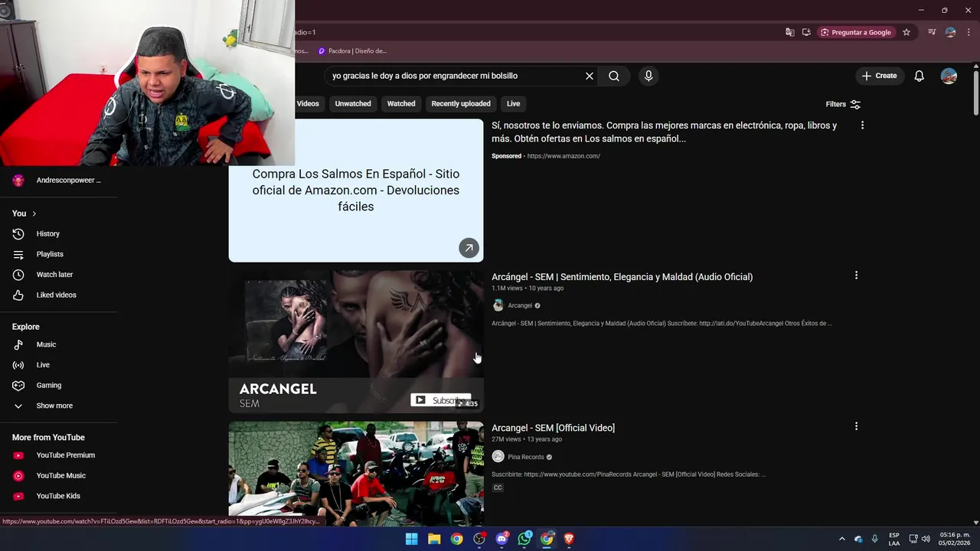
Task: Click the magnifier search button
Action: (614, 76)
